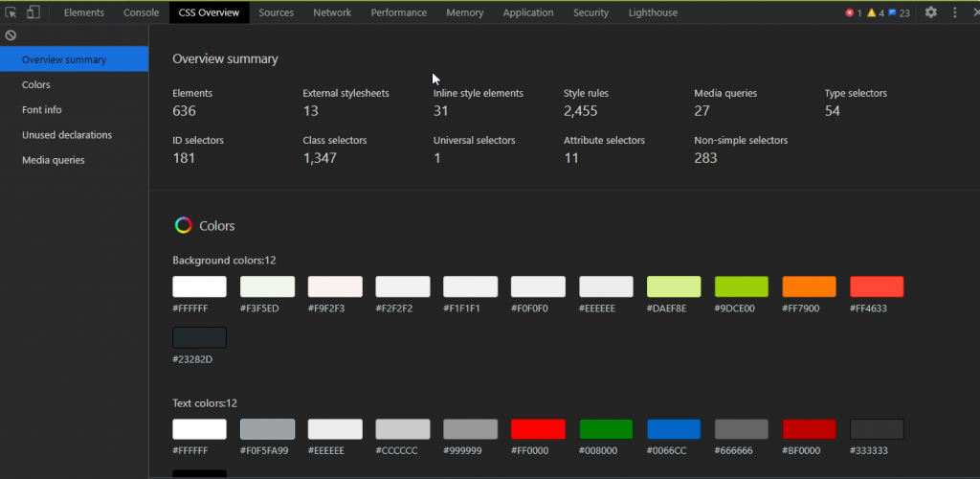The image size is (980, 479).
Task: Click the Elements count 636
Action: click(185, 111)
